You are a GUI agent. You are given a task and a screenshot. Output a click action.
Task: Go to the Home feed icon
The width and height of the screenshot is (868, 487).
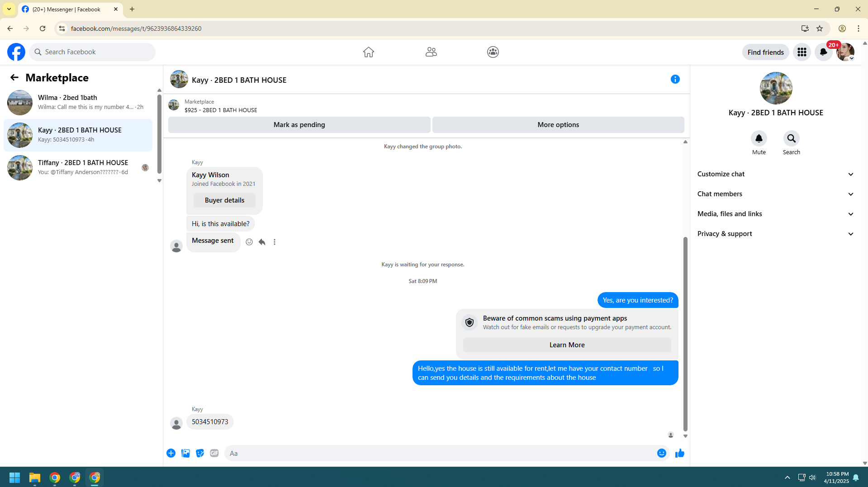coord(369,52)
